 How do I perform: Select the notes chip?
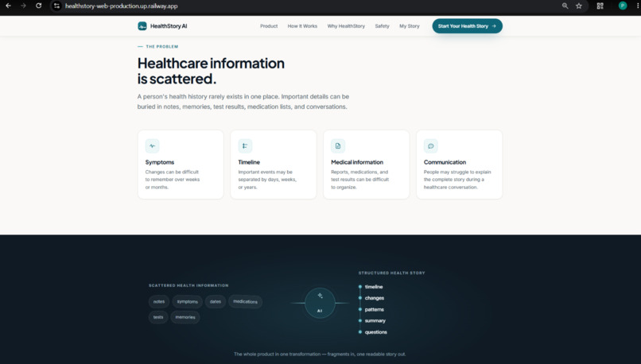(159, 302)
